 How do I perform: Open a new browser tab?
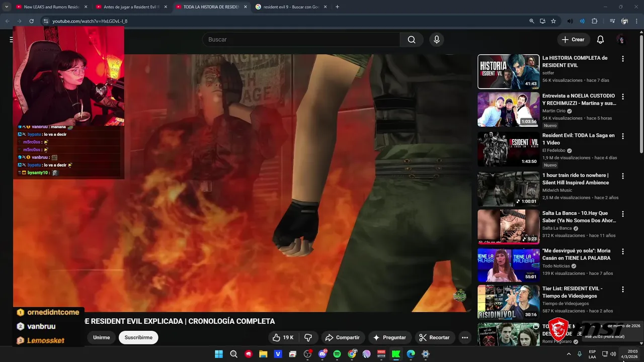point(337,7)
